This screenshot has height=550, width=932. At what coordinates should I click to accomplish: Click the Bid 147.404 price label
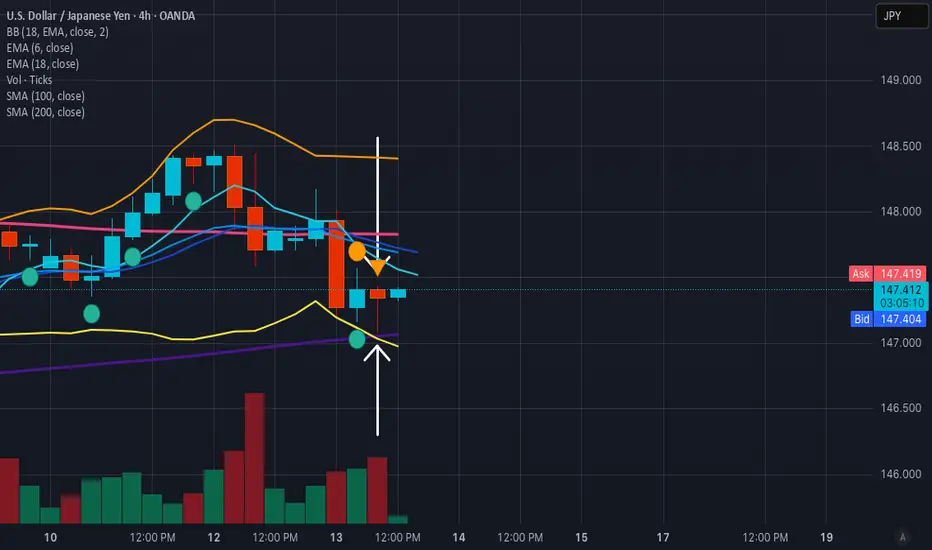click(888, 319)
